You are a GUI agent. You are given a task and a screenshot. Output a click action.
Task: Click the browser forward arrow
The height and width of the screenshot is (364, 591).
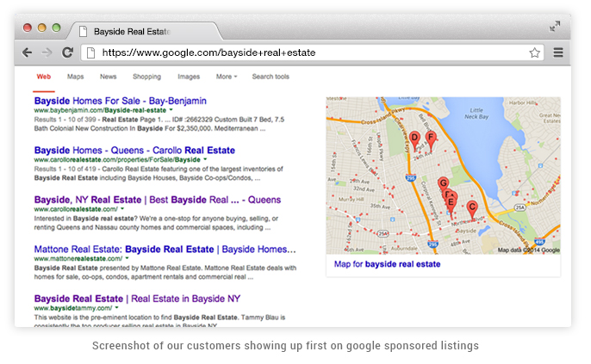tap(47, 52)
